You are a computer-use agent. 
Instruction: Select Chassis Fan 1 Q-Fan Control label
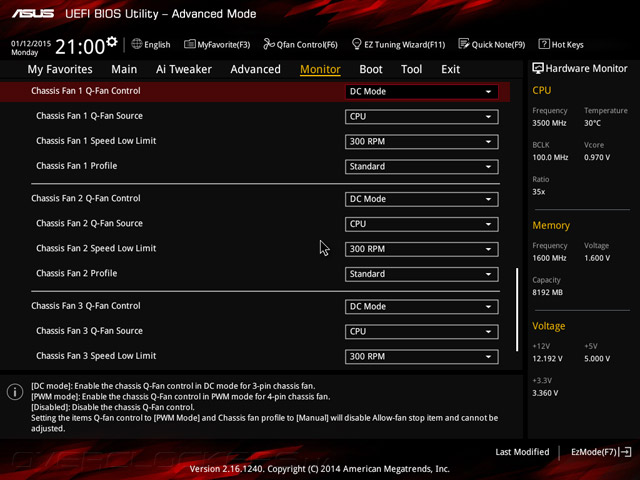[x=86, y=91]
